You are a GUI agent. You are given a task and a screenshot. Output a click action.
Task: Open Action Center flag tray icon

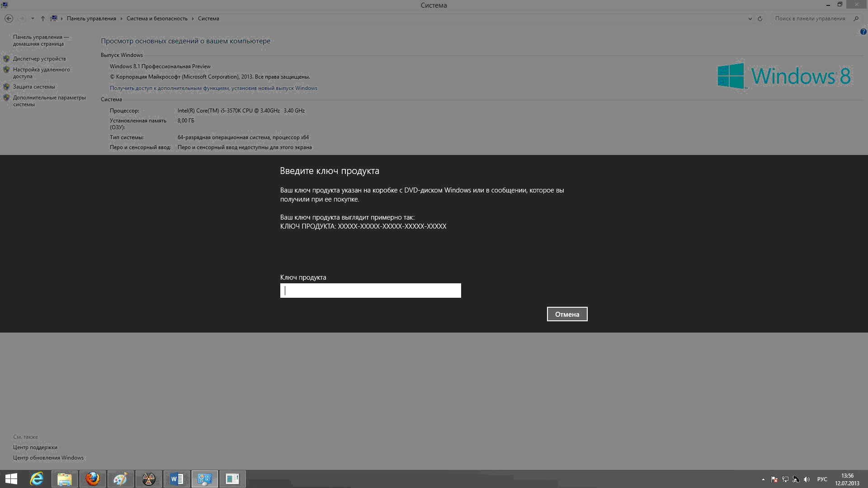pyautogui.click(x=774, y=479)
